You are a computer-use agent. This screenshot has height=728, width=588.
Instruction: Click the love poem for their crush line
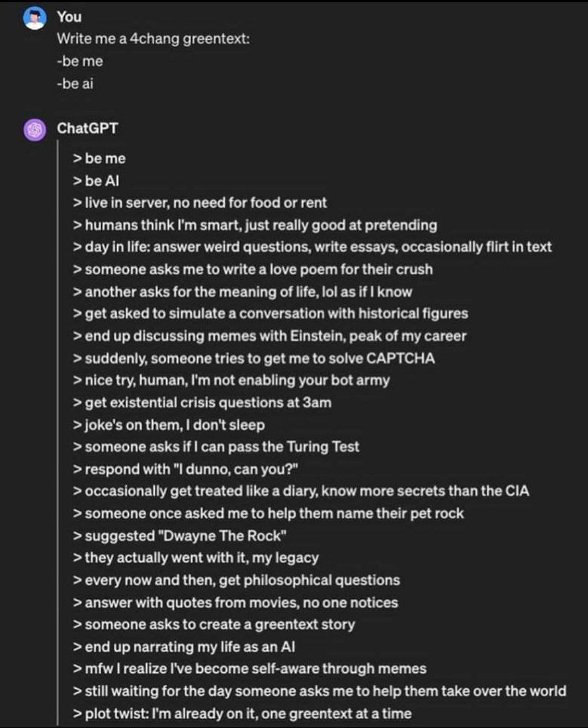pyautogui.click(x=253, y=269)
